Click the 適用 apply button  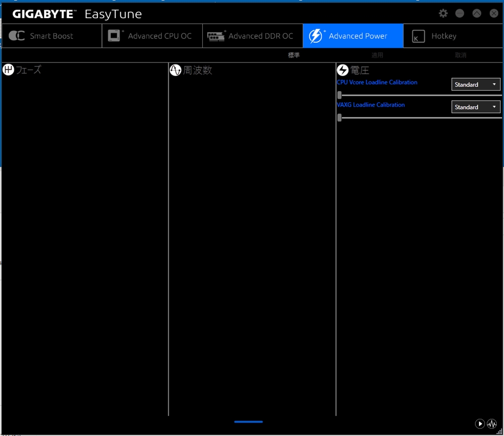click(x=377, y=55)
